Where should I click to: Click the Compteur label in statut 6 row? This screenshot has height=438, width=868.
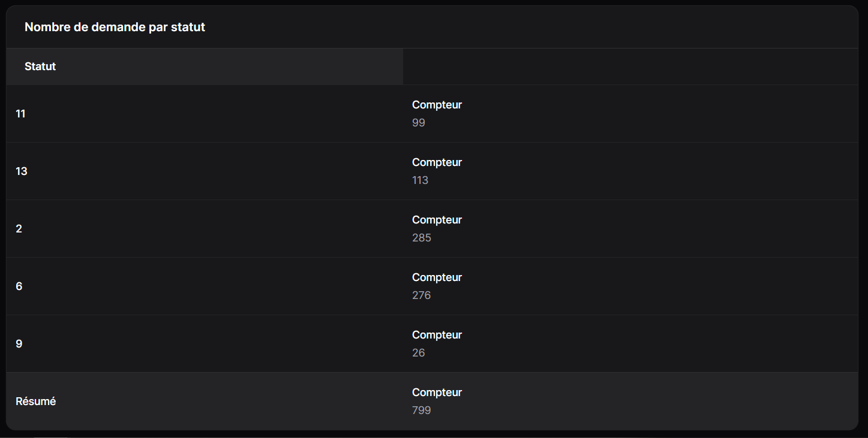437,277
